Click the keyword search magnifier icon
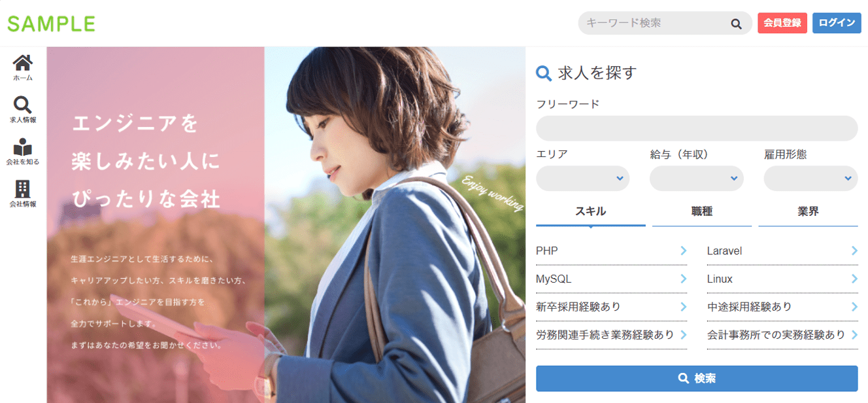The width and height of the screenshot is (868, 403). [x=736, y=24]
